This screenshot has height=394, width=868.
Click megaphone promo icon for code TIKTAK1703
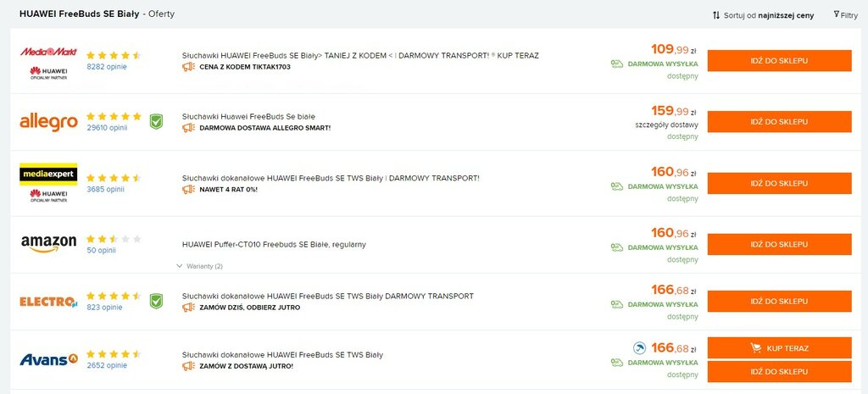[188, 67]
